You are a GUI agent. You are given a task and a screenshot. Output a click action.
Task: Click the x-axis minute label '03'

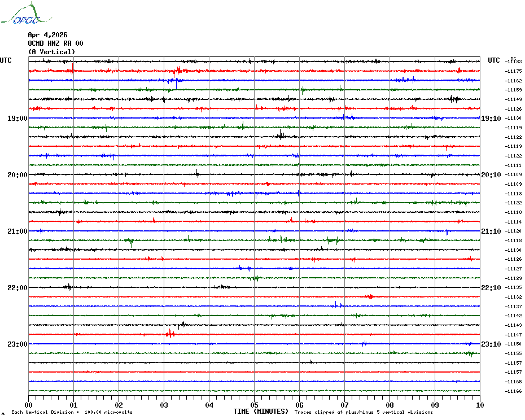(x=164, y=405)
